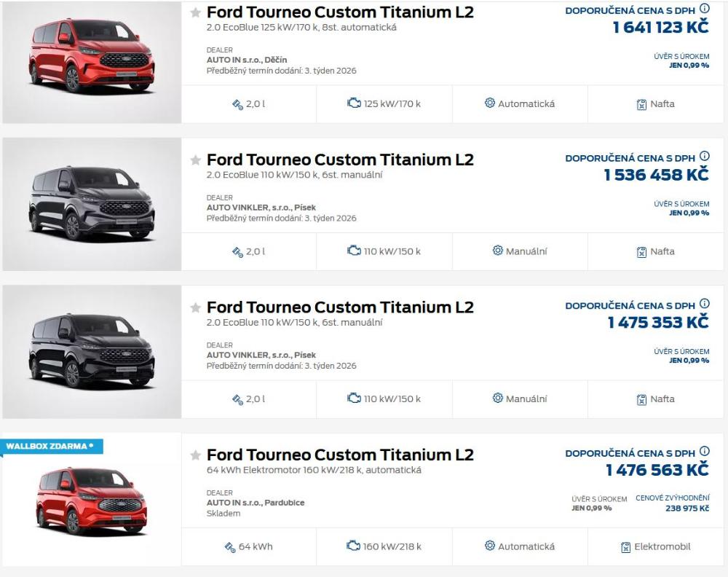Click transmission gear icon beside Automatická, first listing
This screenshot has height=577, width=728.
(490, 103)
